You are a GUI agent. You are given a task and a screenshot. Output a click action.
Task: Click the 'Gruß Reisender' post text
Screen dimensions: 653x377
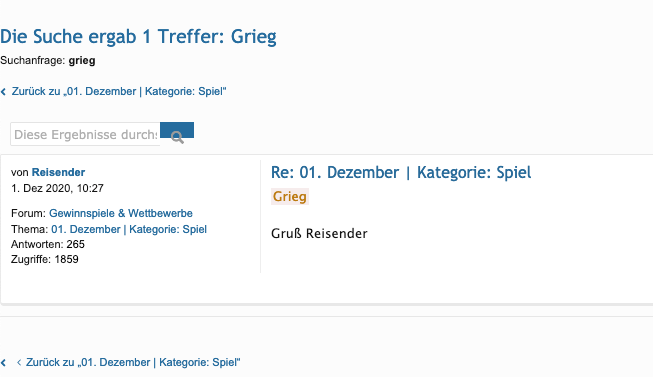tap(319, 233)
